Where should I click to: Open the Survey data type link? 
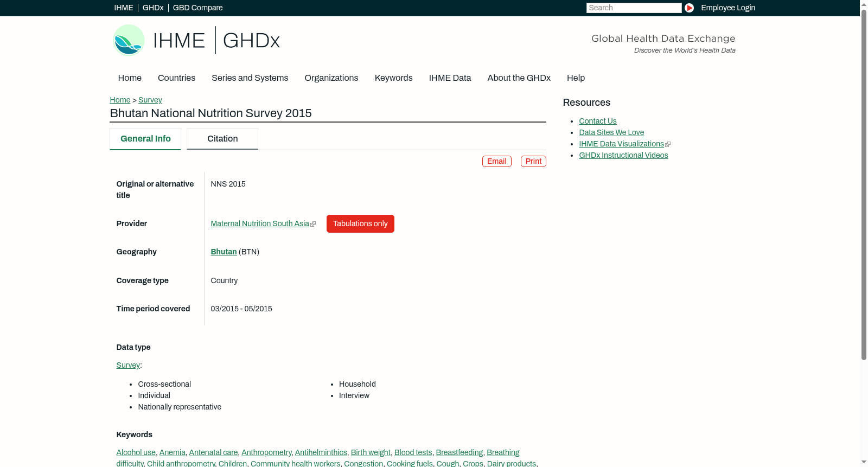click(x=128, y=365)
